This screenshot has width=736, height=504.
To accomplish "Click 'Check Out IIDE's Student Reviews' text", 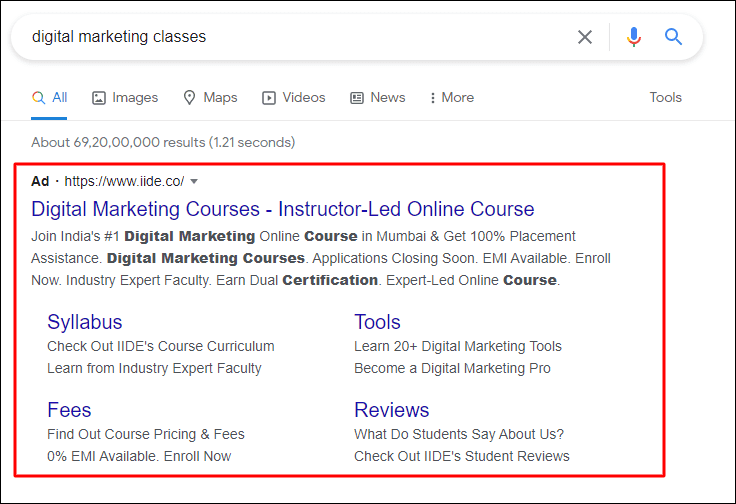I will point(461,456).
